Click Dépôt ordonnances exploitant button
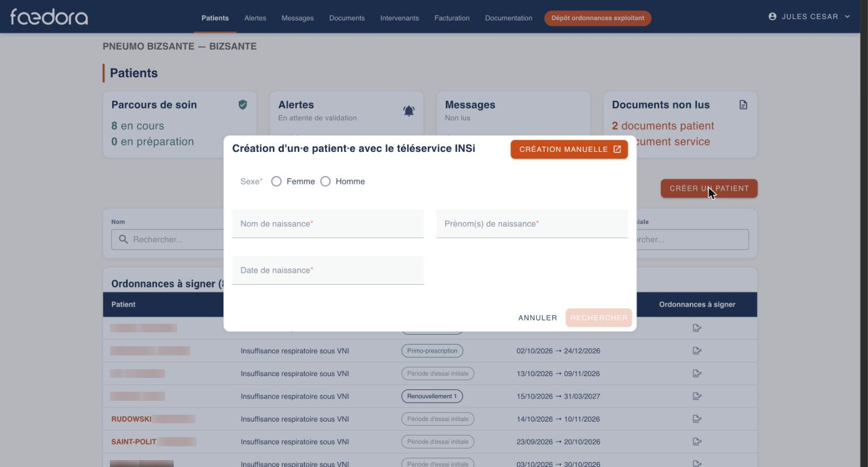Screen dimensions: 868x467 [598, 18]
